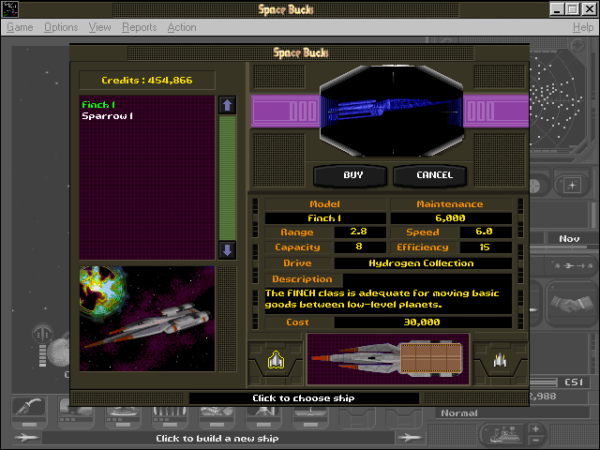The height and width of the screenshot is (450, 600).
Task: Open the View menu
Action: coord(100,27)
